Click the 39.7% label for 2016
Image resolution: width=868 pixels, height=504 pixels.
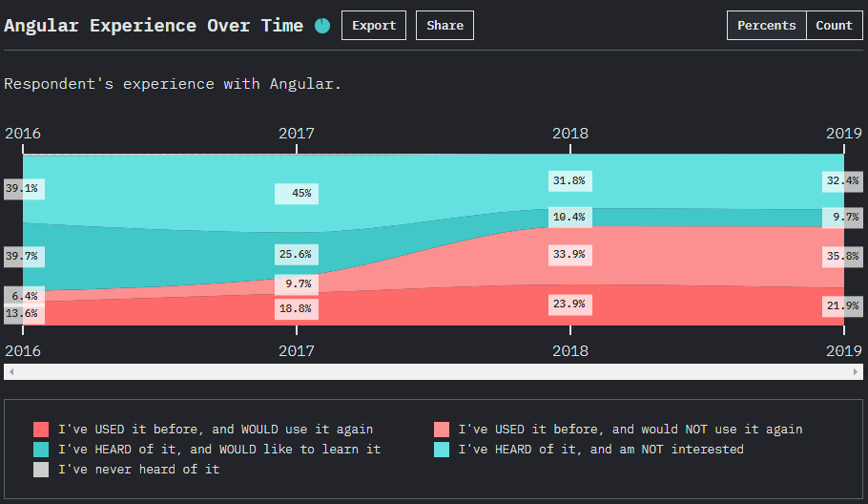click(25, 257)
